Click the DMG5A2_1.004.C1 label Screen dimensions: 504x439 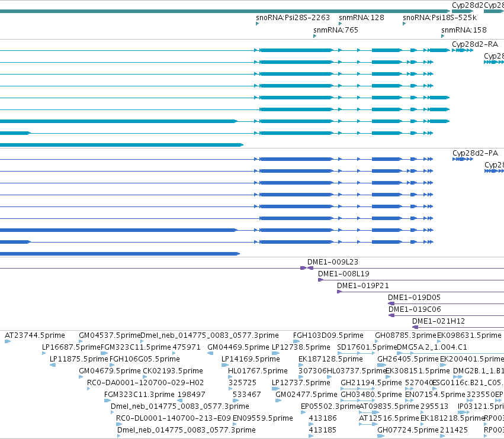(x=432, y=347)
